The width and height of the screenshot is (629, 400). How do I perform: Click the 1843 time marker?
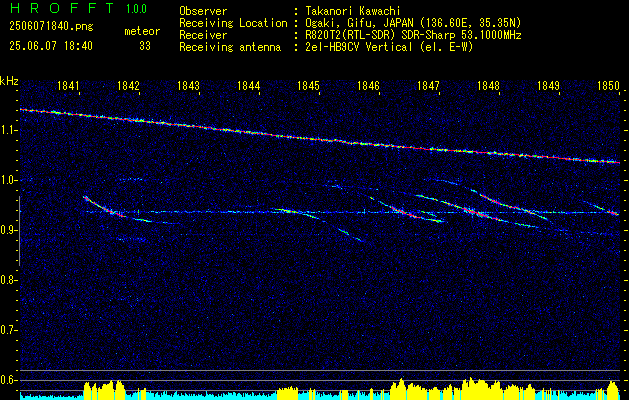coord(188,86)
